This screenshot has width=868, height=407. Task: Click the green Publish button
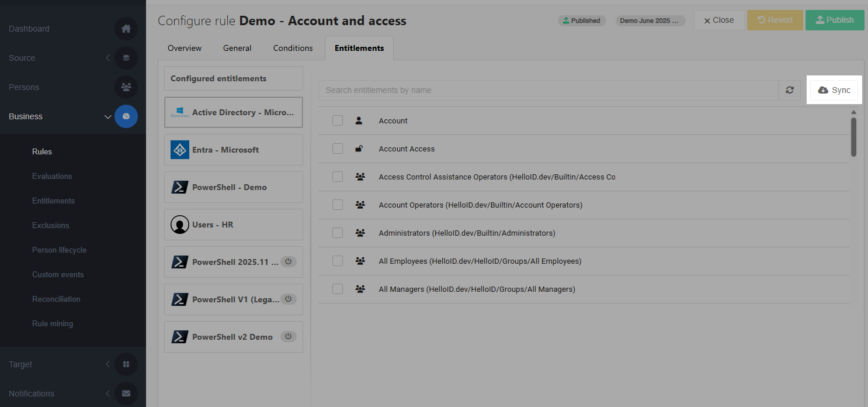835,20
